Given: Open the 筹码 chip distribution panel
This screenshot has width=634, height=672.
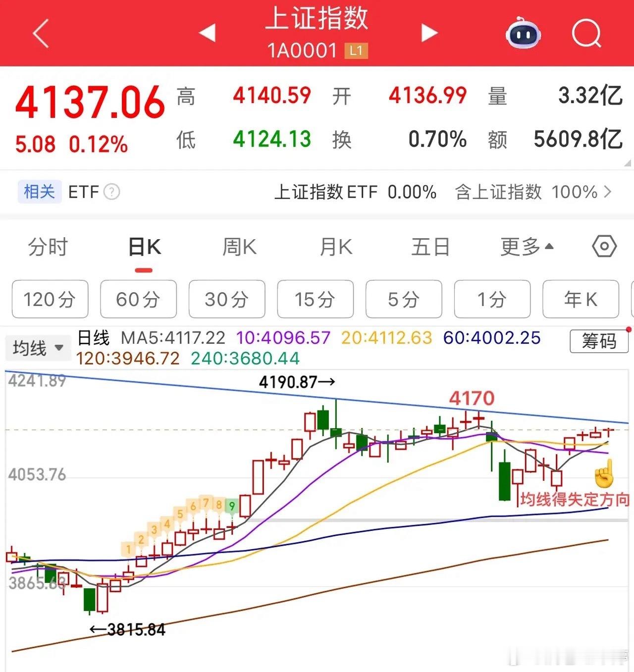Looking at the screenshot, I should tap(599, 341).
